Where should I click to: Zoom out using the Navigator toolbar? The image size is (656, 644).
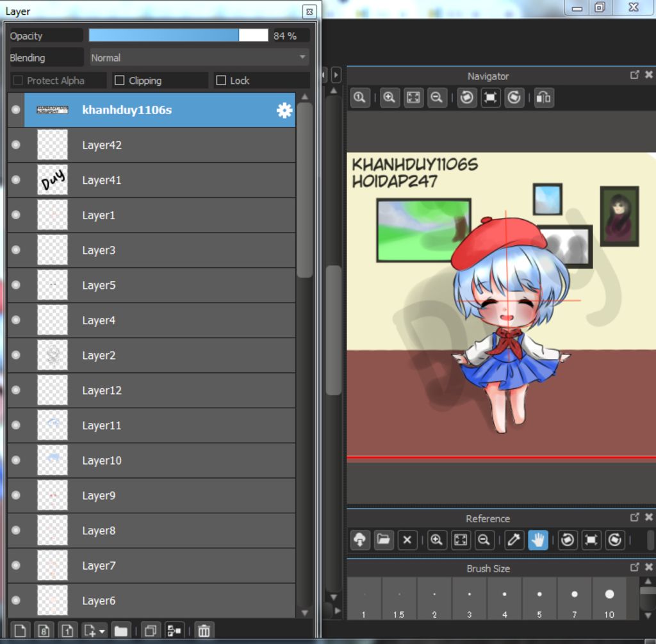point(437,97)
